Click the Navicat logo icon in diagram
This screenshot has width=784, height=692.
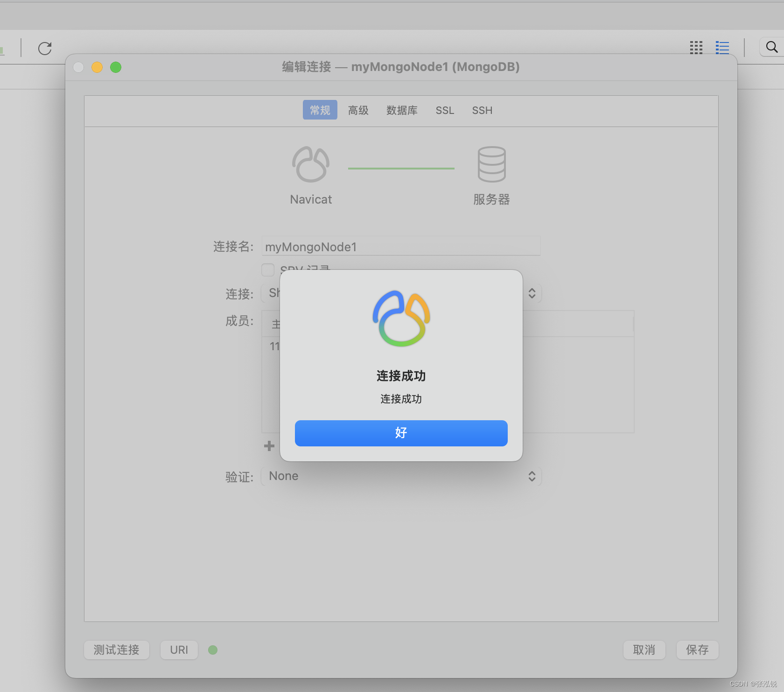pos(311,164)
